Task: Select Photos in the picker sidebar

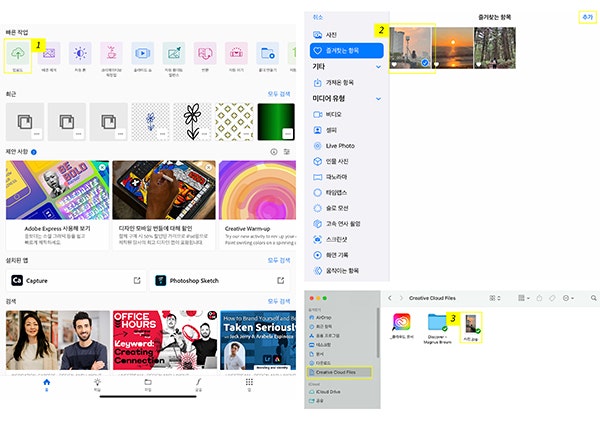Action: 347,35
